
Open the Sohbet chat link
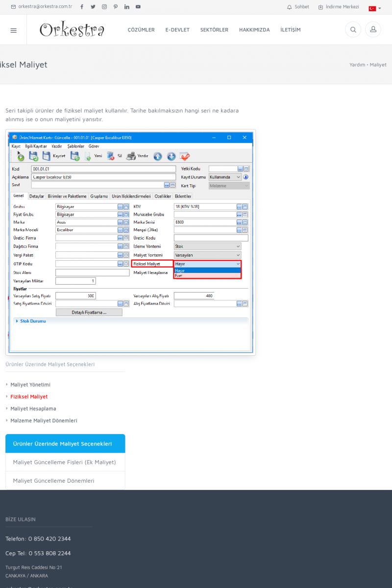coord(298,7)
